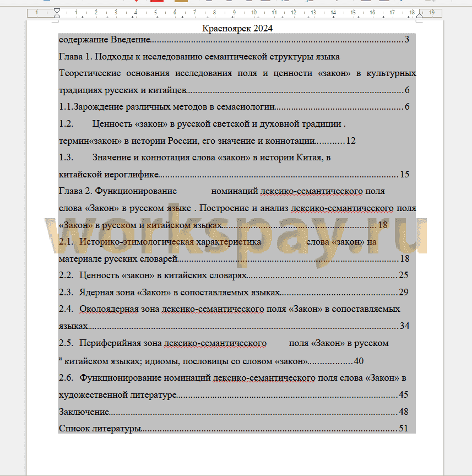The width and height of the screenshot is (472, 476).
Task: Click line "китайском языках; идиомы, пословицы"
Action: click(x=211, y=361)
